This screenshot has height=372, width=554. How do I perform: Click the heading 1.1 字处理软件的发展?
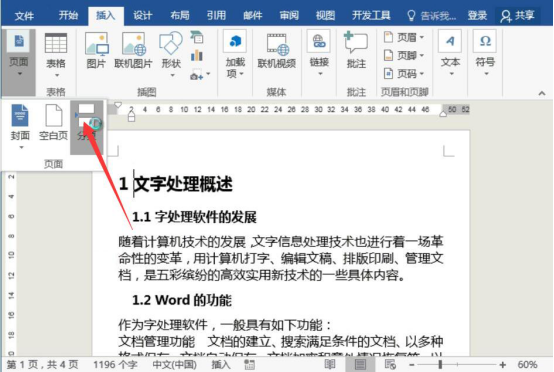[194, 217]
